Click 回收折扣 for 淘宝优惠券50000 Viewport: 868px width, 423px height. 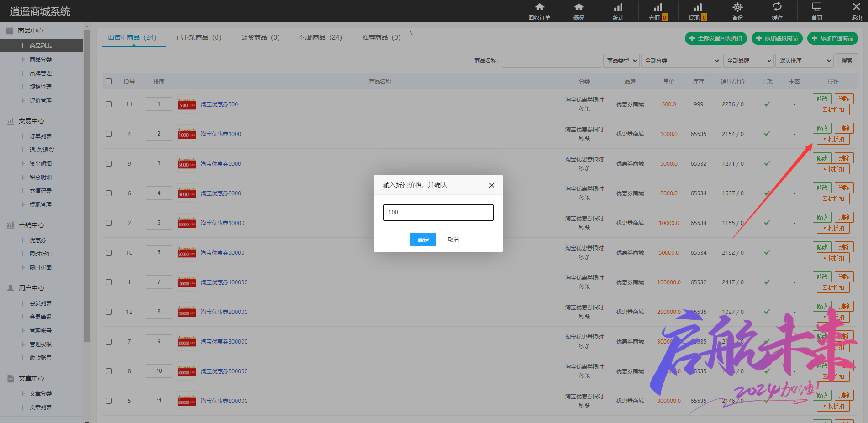tap(833, 258)
